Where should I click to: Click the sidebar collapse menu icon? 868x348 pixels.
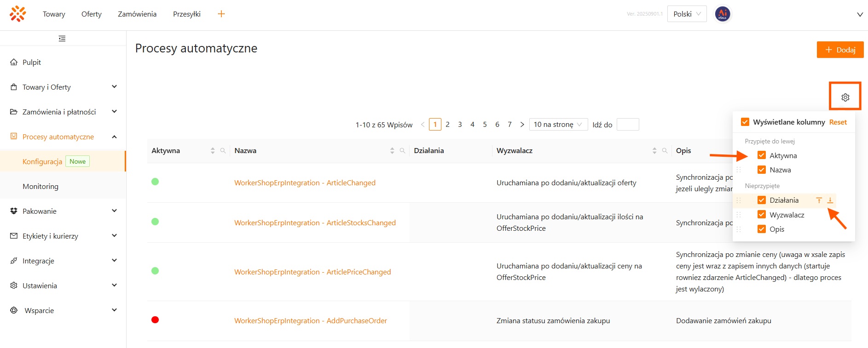[x=62, y=39]
